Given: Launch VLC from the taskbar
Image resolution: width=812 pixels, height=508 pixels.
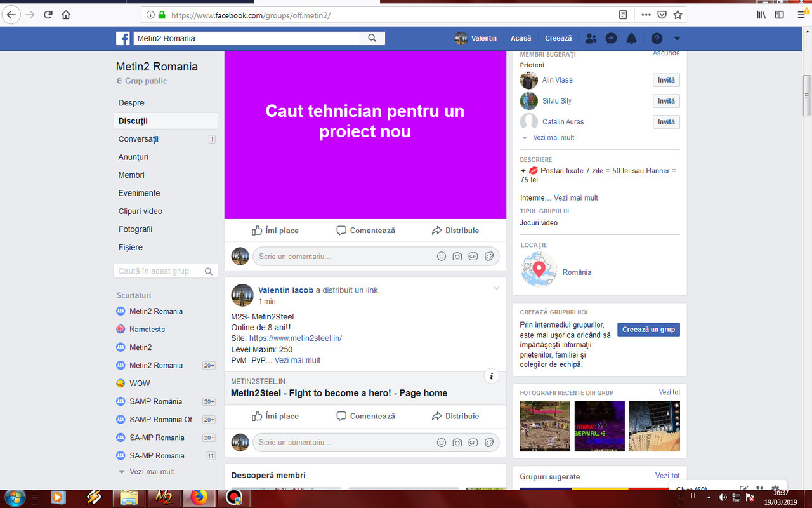Looking at the screenshot, I should point(58,498).
